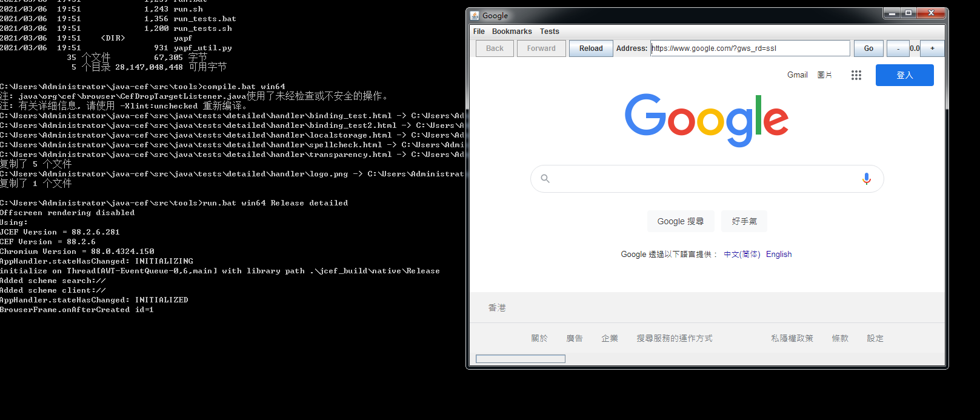This screenshot has width=980, height=420.
Task: Click the progress bar at window bottom
Action: coord(521,359)
